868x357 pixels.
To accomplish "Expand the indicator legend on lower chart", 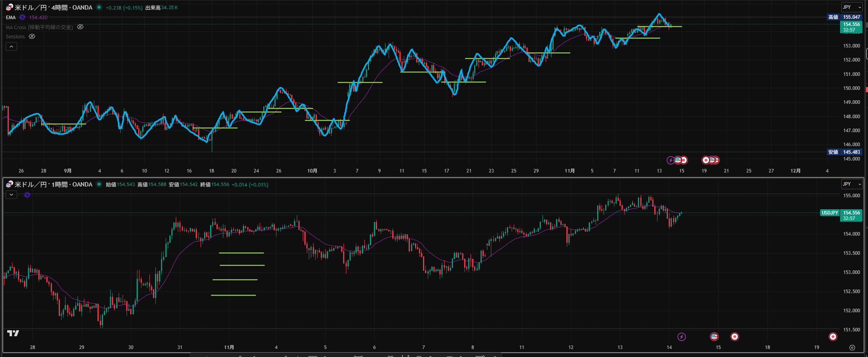I will [x=11, y=195].
